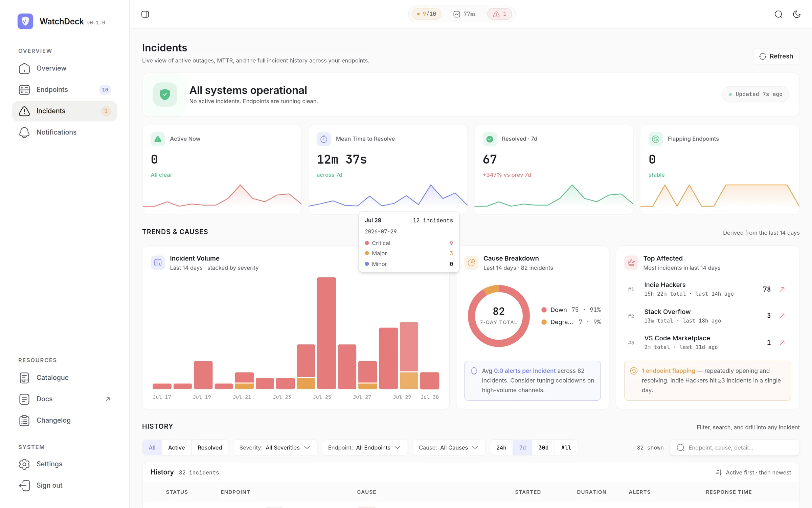Open search with magnifier icon
This screenshot has width=812, height=508.
[779, 14]
